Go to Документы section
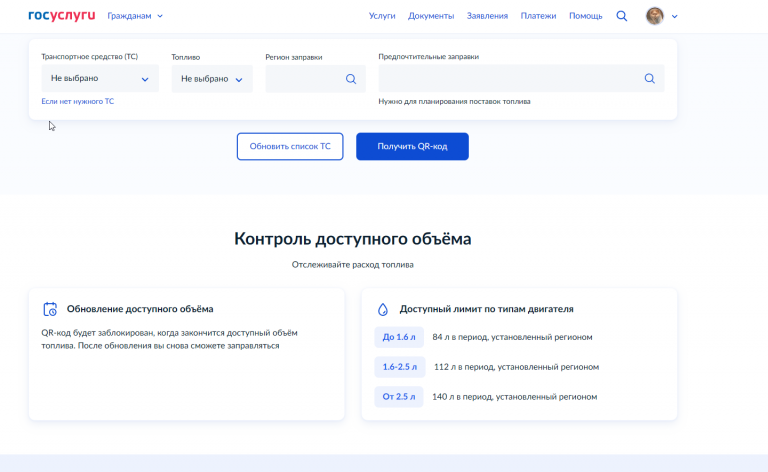 click(431, 16)
